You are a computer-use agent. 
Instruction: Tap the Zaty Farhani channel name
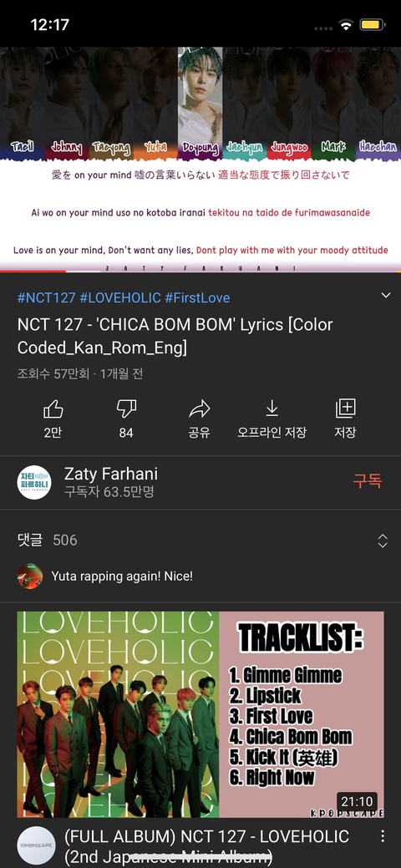coord(111,474)
